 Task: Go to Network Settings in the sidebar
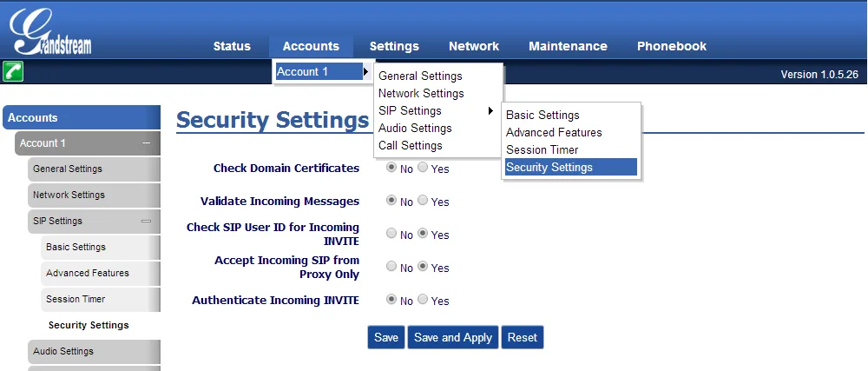click(69, 195)
